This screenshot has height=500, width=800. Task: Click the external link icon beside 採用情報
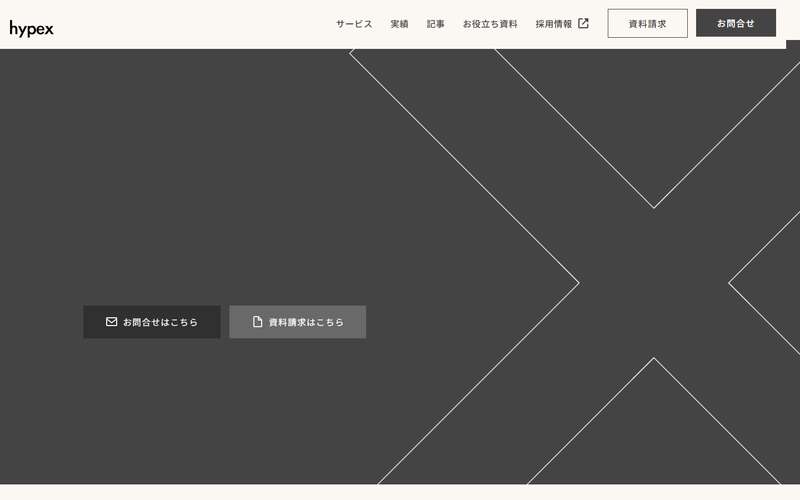point(583,23)
